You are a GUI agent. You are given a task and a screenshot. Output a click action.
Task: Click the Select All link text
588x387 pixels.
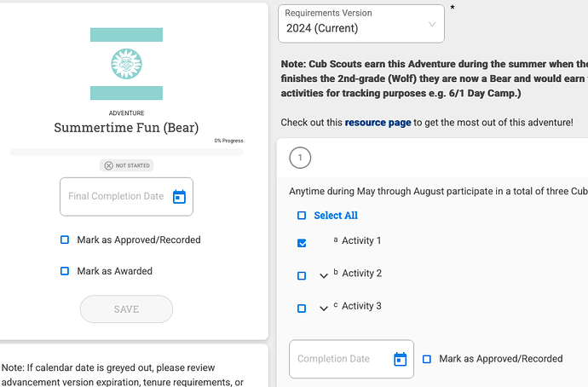coord(336,216)
